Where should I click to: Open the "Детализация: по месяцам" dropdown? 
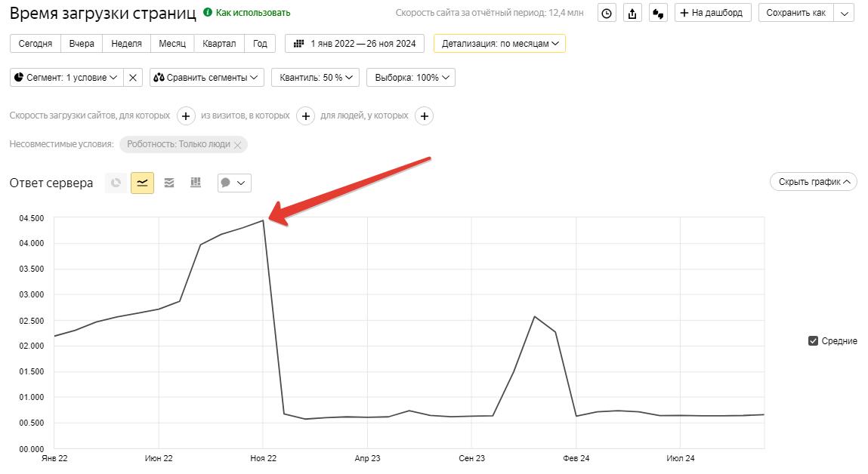click(x=499, y=44)
